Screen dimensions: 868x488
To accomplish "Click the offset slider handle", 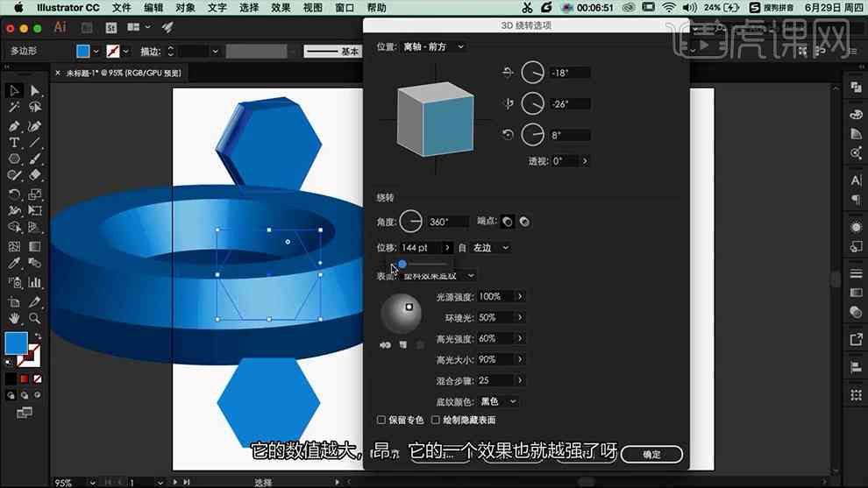I will click(402, 264).
